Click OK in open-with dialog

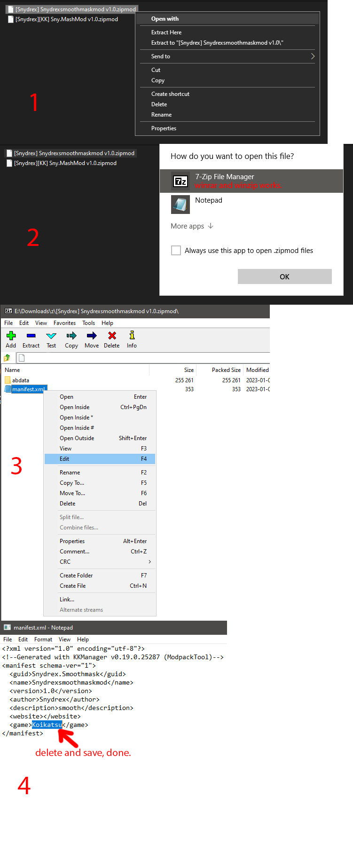[x=285, y=276]
